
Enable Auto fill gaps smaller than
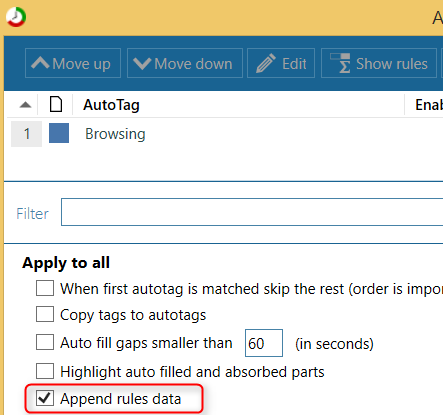(45, 342)
